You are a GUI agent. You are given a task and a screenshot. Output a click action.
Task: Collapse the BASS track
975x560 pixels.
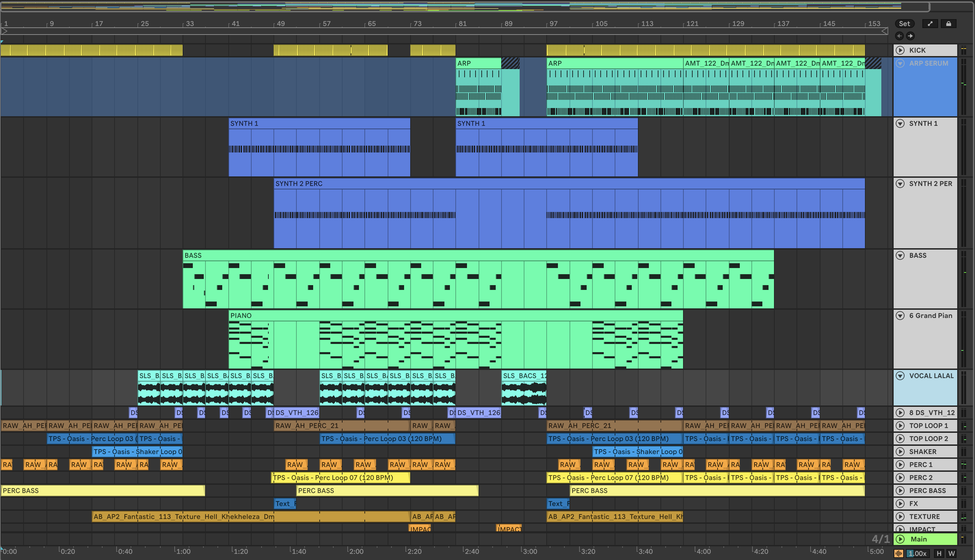point(900,255)
